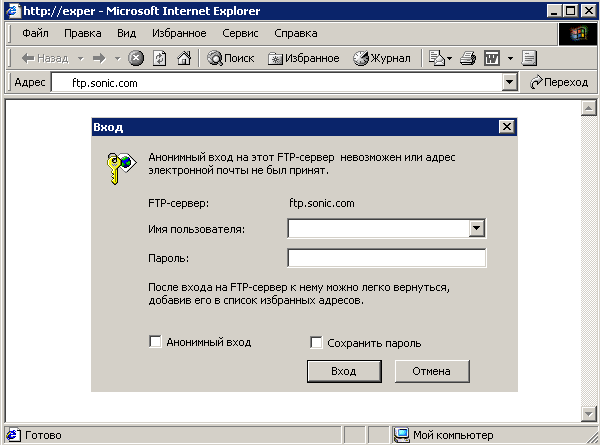Open the Сервис menu

point(240,33)
